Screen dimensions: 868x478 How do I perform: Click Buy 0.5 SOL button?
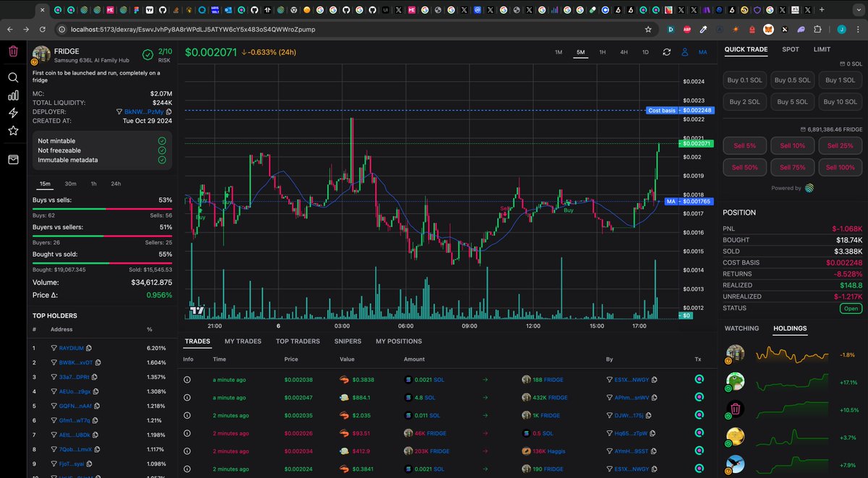point(793,80)
